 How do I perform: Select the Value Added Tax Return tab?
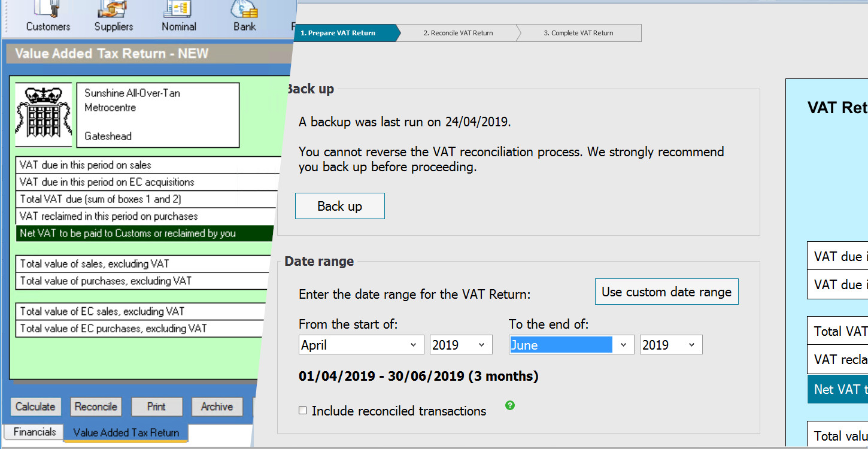click(126, 432)
